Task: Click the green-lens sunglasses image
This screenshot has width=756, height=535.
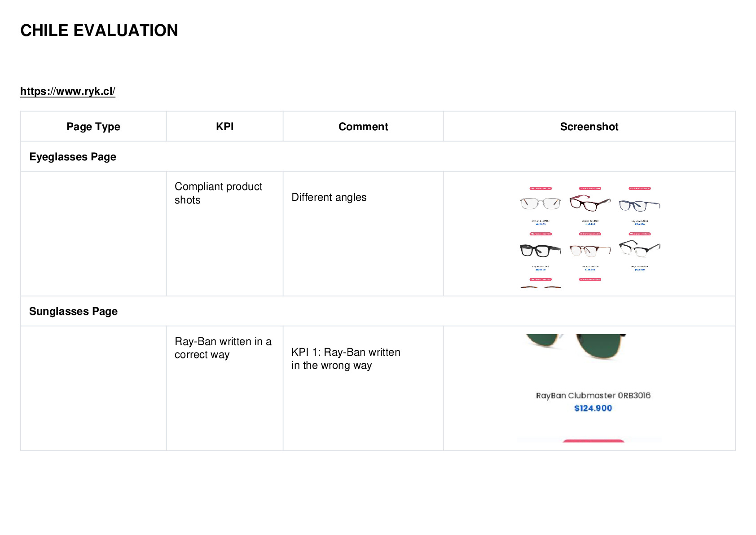Action: coord(576,347)
